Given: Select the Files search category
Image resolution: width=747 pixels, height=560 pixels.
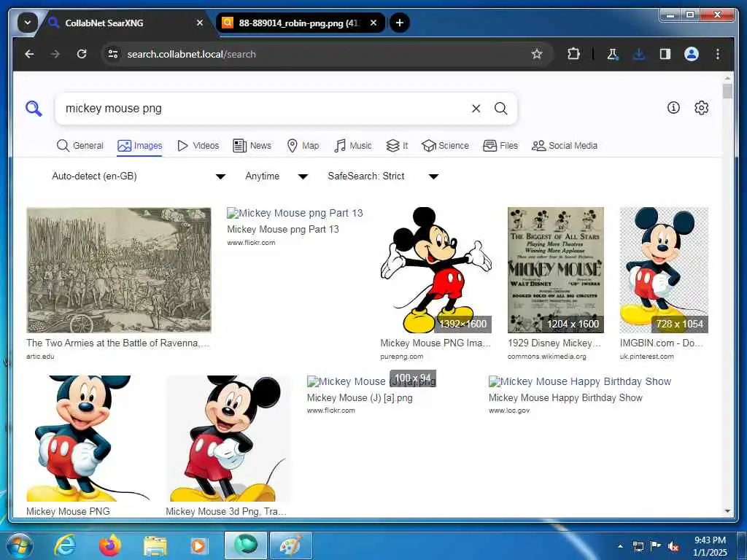Looking at the screenshot, I should tap(500, 146).
